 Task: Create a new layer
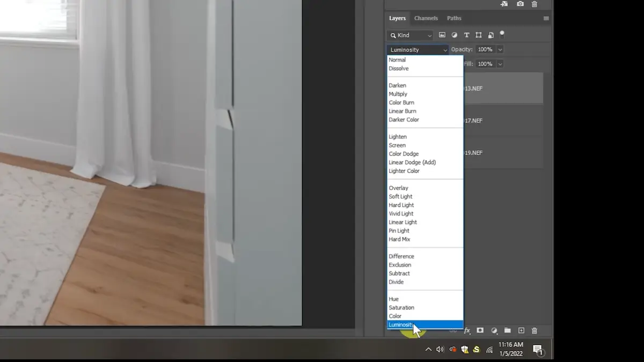[521, 331]
